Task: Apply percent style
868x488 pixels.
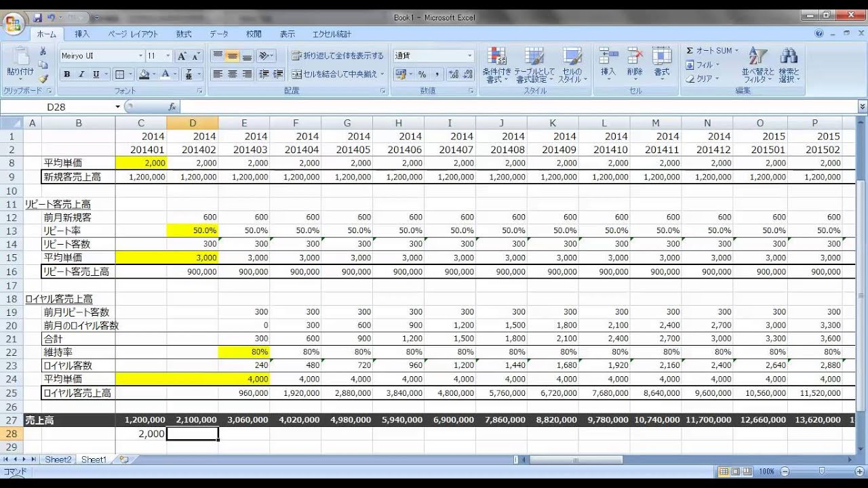Action: [422, 75]
